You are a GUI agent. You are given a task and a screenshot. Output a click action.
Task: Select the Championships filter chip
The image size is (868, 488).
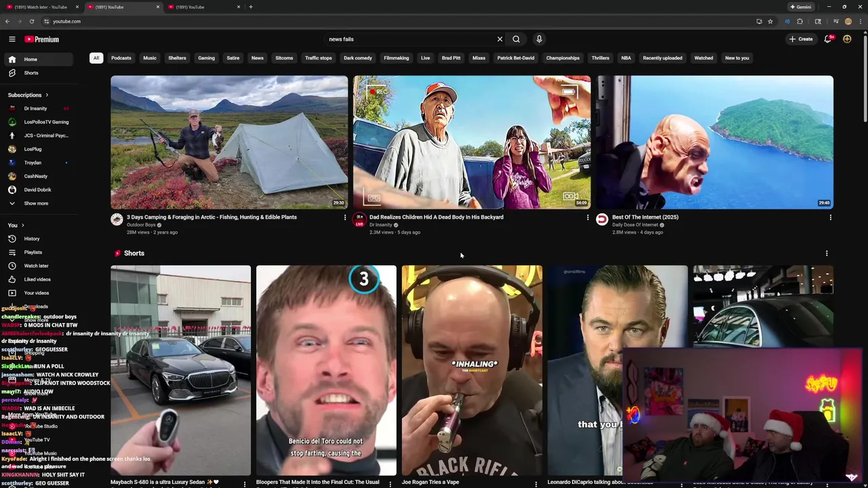(563, 58)
